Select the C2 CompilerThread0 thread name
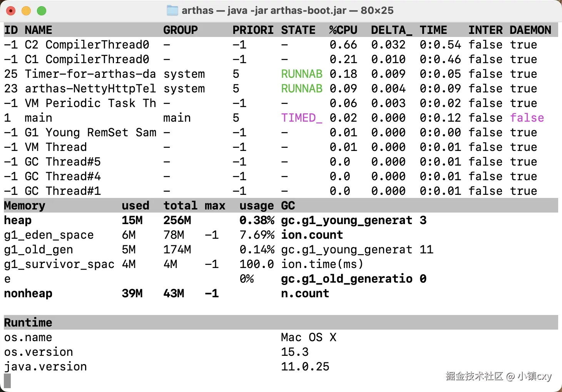The image size is (562, 392). (87, 45)
